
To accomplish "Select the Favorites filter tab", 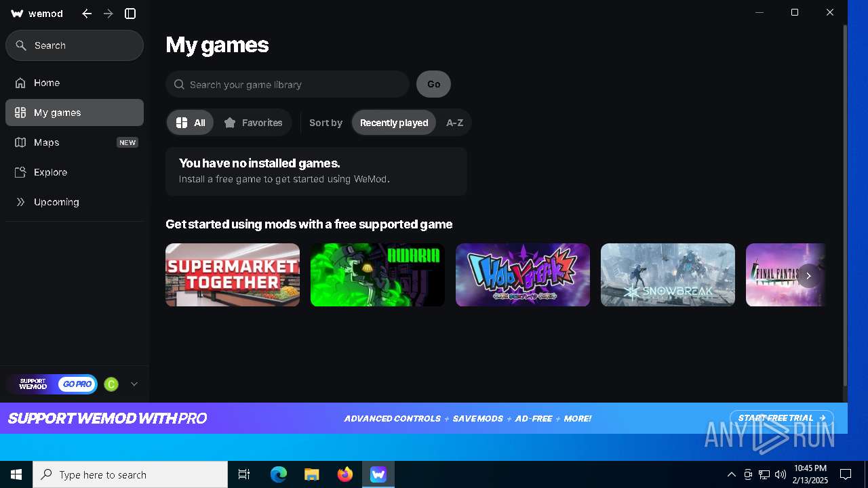I will coord(253,123).
